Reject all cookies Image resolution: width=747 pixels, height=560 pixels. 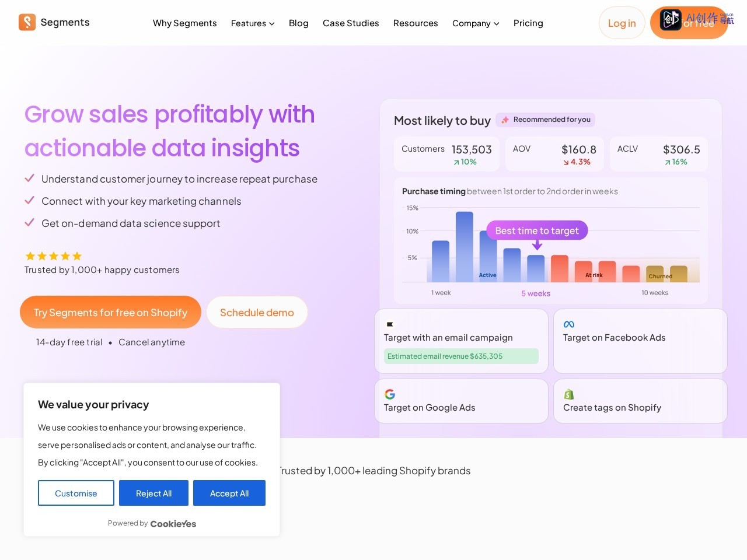153,493
